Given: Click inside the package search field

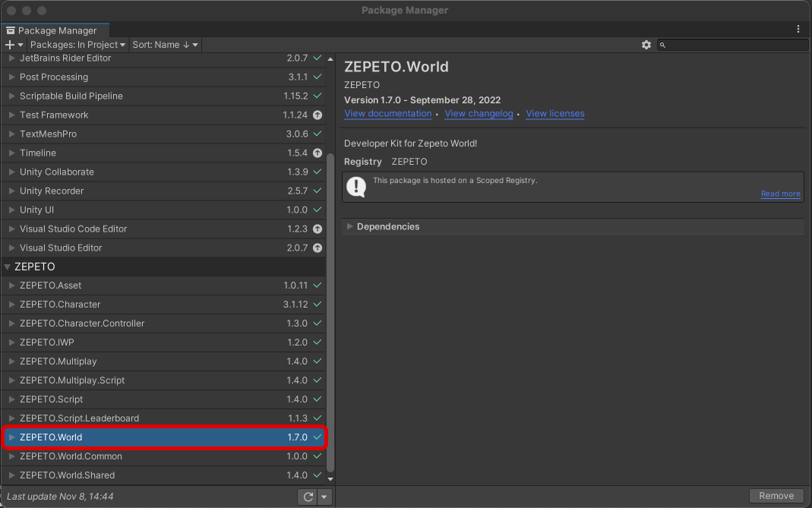Looking at the screenshot, I should pyautogui.click(x=733, y=45).
